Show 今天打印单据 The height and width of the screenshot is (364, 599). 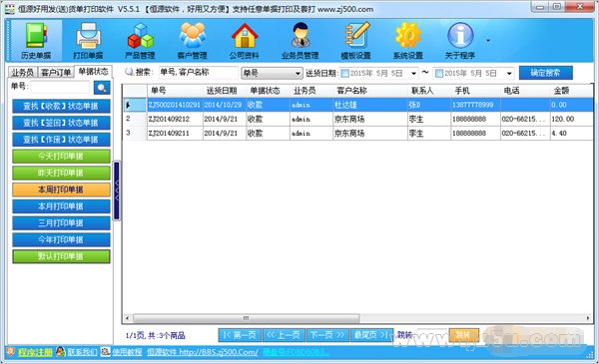61,156
